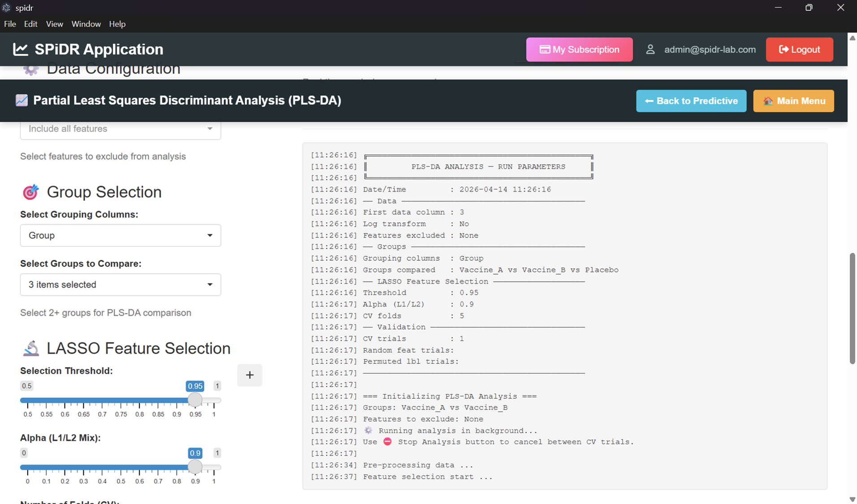Click the Alpha L1/L2 Mix slider handle
Image resolution: width=857 pixels, height=504 pixels.
point(195,467)
